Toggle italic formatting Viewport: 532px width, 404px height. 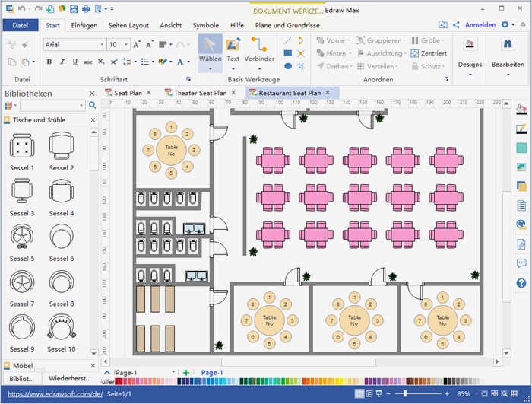[x=62, y=62]
